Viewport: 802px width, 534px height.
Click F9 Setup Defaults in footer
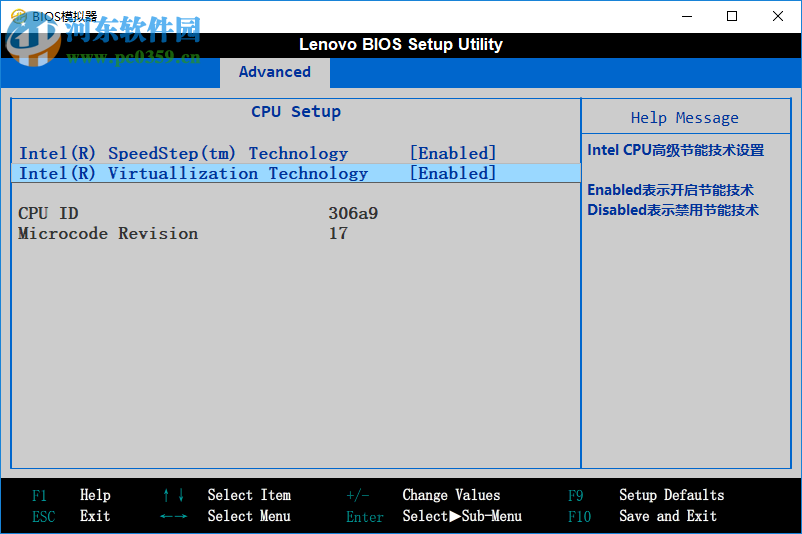[671, 495]
